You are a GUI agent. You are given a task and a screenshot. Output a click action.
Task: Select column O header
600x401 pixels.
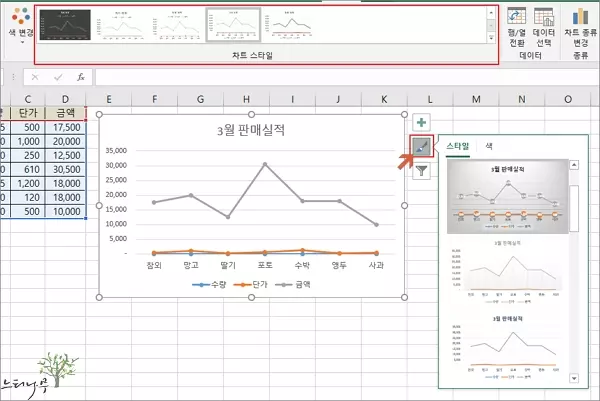tap(568, 99)
